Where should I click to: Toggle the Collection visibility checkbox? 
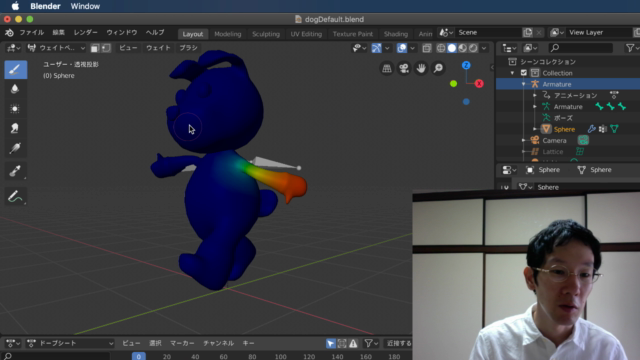(x=524, y=73)
